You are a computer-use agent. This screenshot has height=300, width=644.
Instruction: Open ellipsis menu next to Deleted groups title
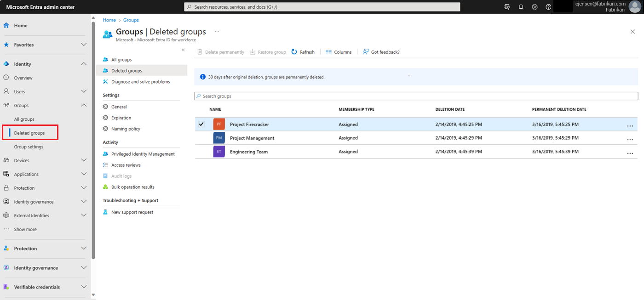click(217, 32)
